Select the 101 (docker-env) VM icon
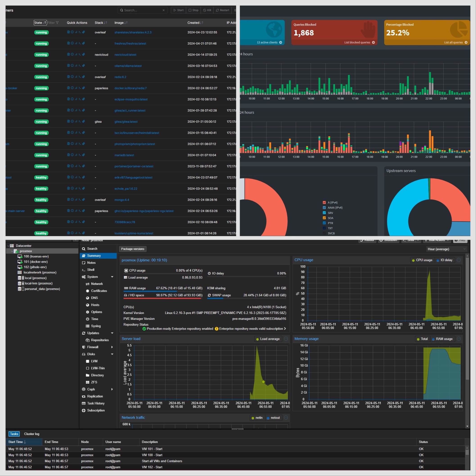The width and height of the screenshot is (476, 476). (x=20, y=262)
